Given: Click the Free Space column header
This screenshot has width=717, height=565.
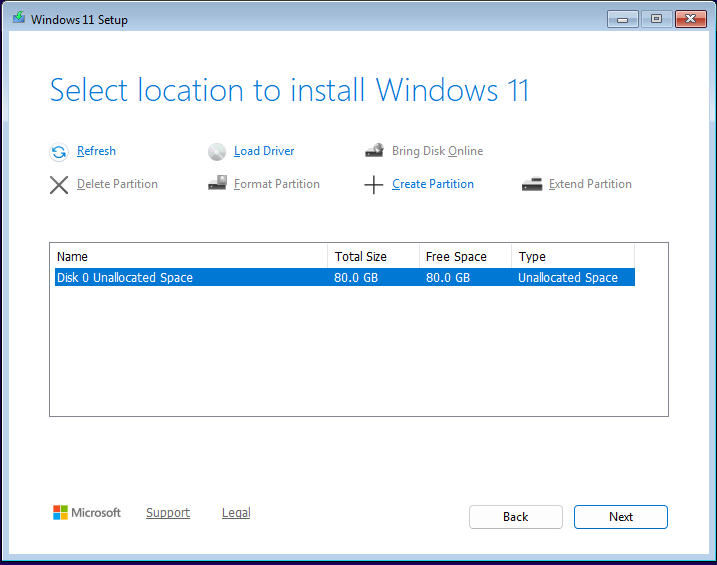Looking at the screenshot, I should [x=465, y=257].
